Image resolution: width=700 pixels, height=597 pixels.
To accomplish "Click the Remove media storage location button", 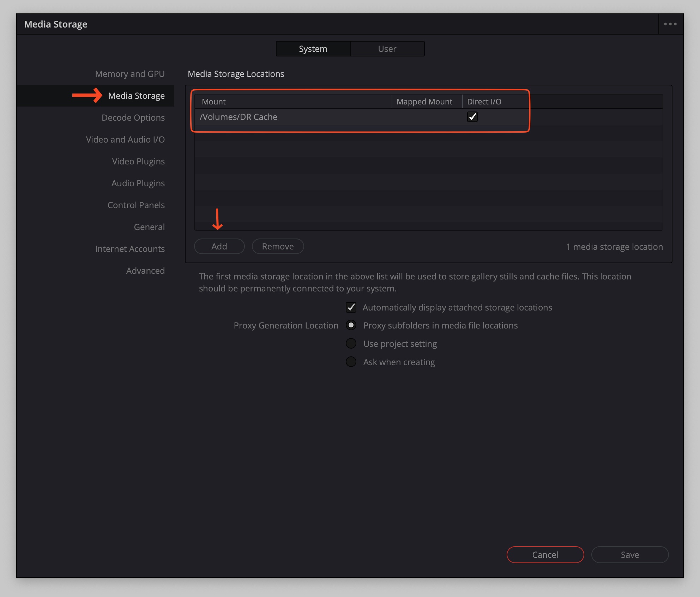I will point(277,246).
